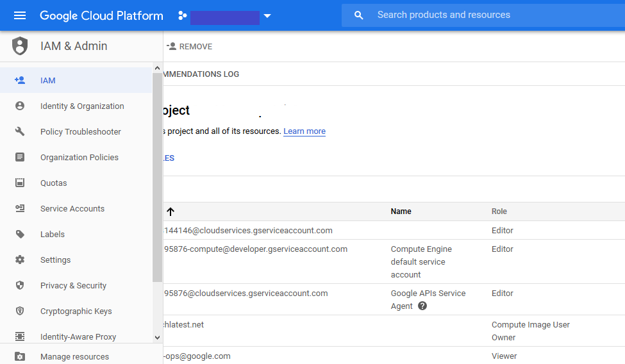This screenshot has height=364, width=625.
Task: Click the REMOVE button
Action: point(190,47)
